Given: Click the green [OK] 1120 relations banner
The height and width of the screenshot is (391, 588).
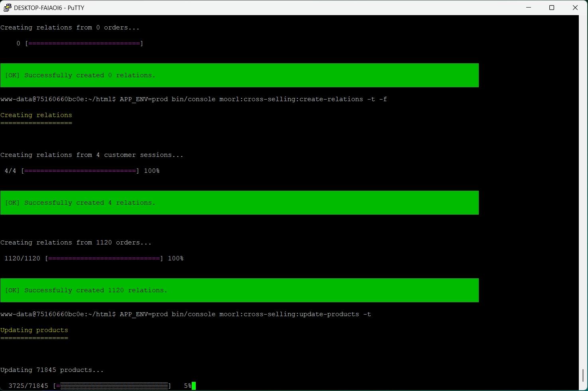Looking at the screenshot, I should click(x=239, y=290).
